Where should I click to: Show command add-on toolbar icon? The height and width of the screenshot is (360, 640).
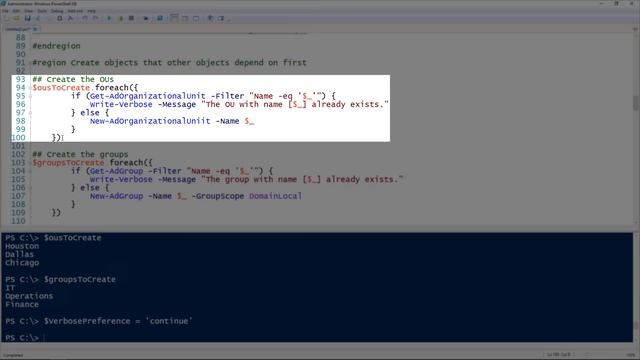221,18
